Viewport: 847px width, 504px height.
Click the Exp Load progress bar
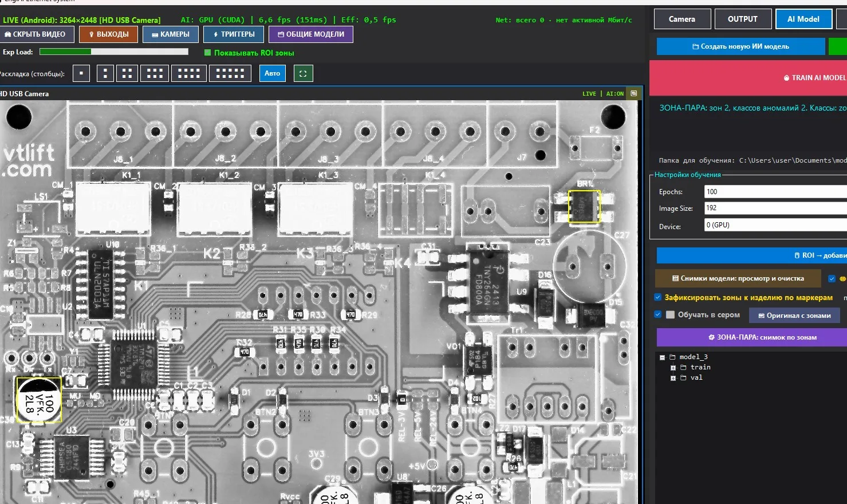coord(114,52)
